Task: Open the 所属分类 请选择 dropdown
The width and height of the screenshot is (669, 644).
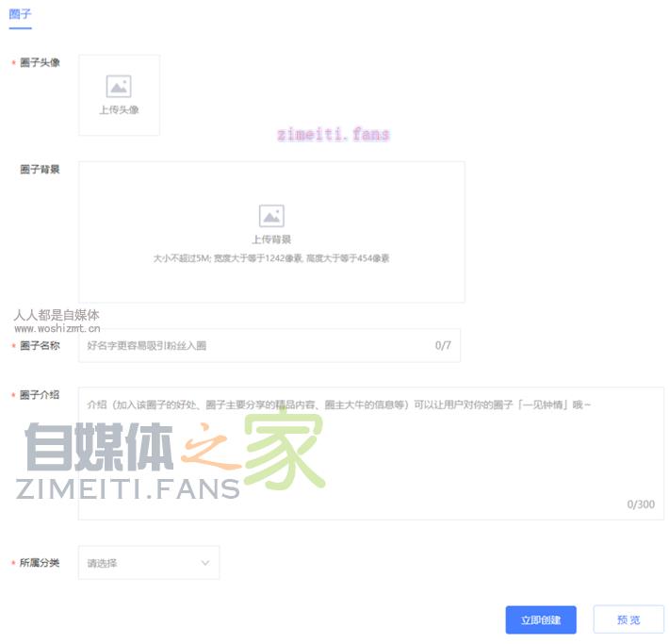Action: pos(149,562)
